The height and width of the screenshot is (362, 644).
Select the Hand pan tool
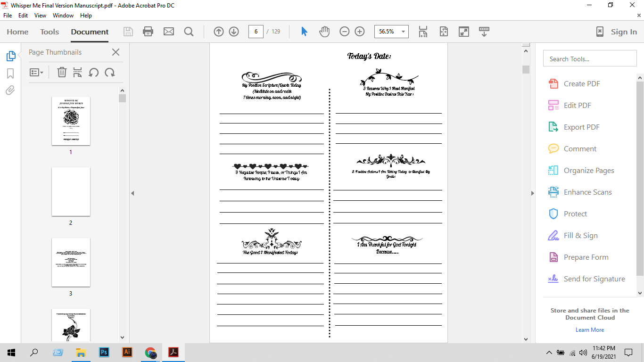[x=324, y=32]
